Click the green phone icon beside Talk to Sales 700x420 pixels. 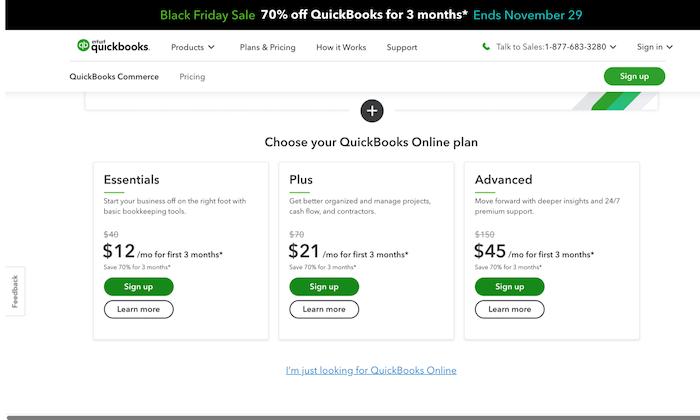pos(486,46)
